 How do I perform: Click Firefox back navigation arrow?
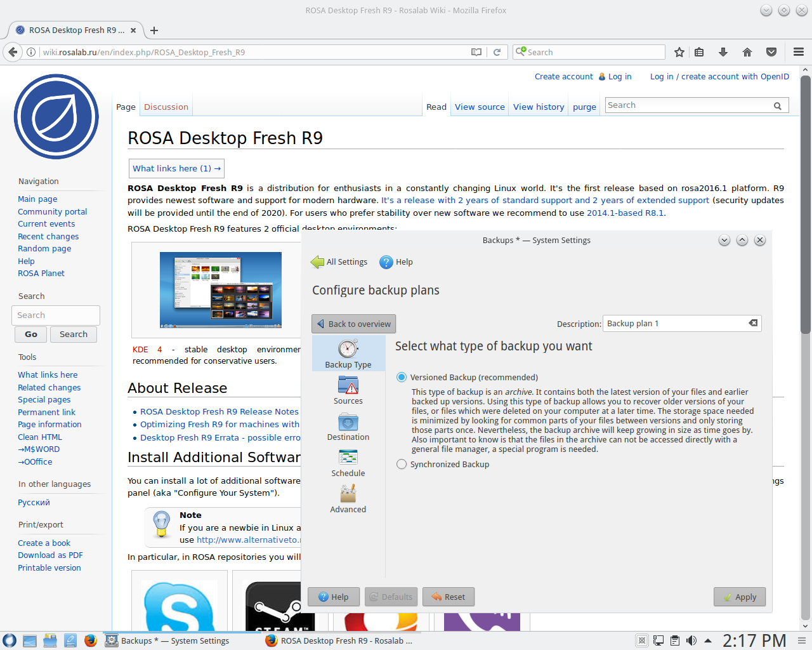pos(13,52)
